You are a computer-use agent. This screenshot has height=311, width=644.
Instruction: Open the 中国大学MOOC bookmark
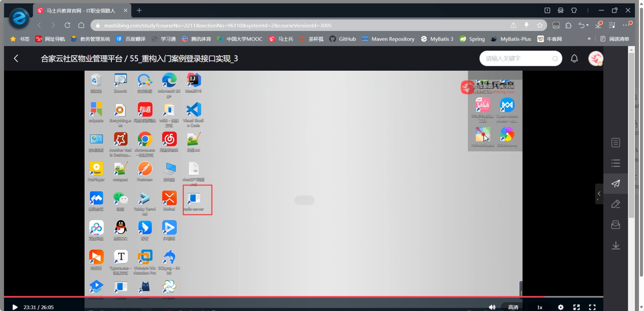(239, 39)
